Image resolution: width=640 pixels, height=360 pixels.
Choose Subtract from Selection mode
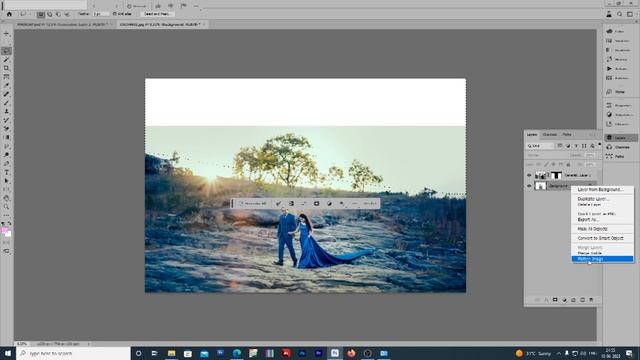[58, 14]
